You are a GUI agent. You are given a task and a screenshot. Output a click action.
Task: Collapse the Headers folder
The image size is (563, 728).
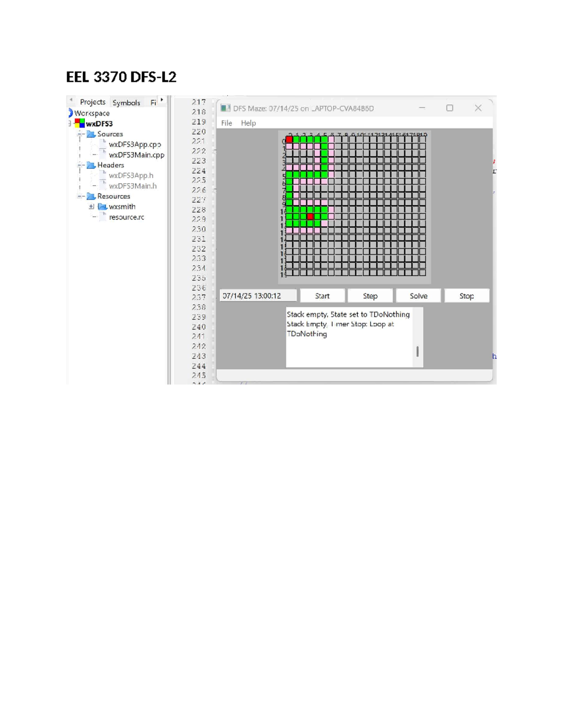point(79,165)
